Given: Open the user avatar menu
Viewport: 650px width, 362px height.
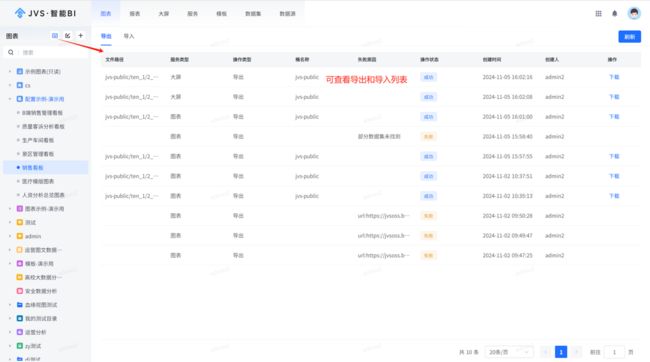Looking at the screenshot, I should click(x=634, y=13).
